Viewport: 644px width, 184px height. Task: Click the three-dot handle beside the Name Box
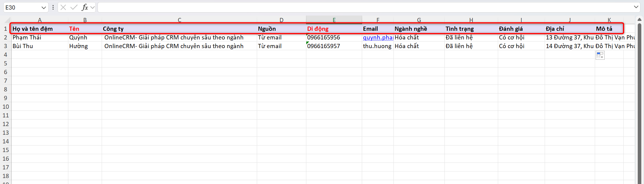(x=53, y=7)
